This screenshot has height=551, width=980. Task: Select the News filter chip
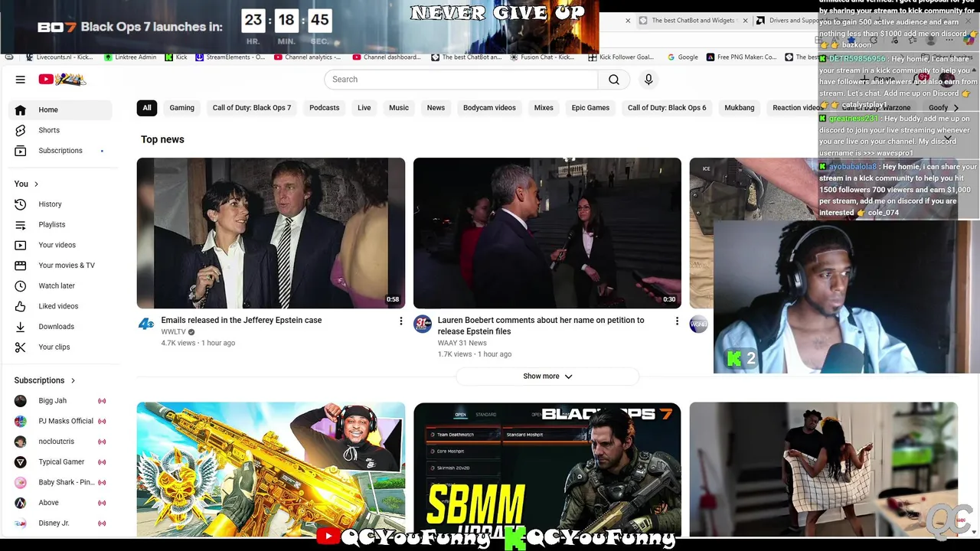(x=436, y=108)
